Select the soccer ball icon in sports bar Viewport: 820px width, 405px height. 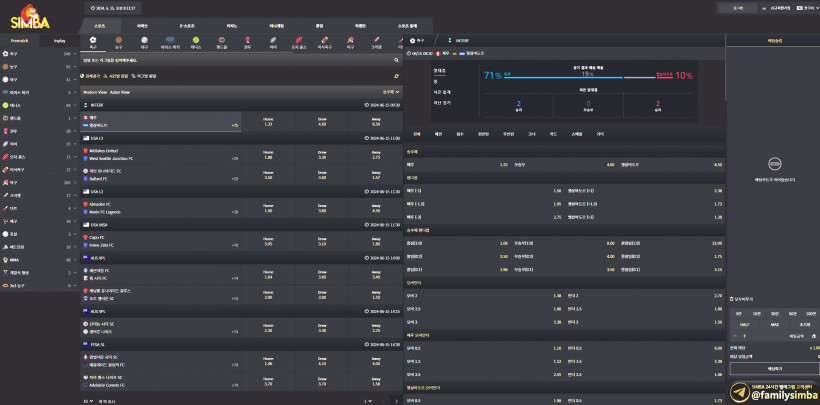pos(93,40)
